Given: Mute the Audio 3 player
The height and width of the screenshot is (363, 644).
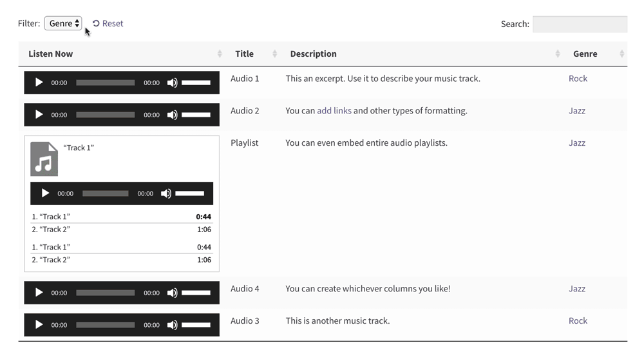Looking at the screenshot, I should pyautogui.click(x=172, y=325).
